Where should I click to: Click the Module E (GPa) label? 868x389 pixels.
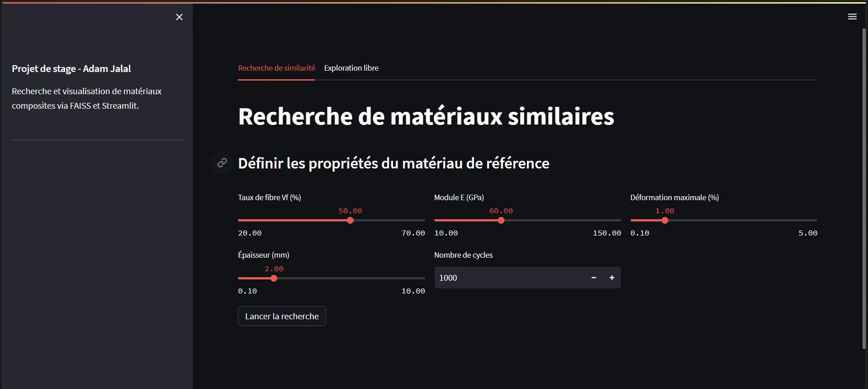[459, 197]
